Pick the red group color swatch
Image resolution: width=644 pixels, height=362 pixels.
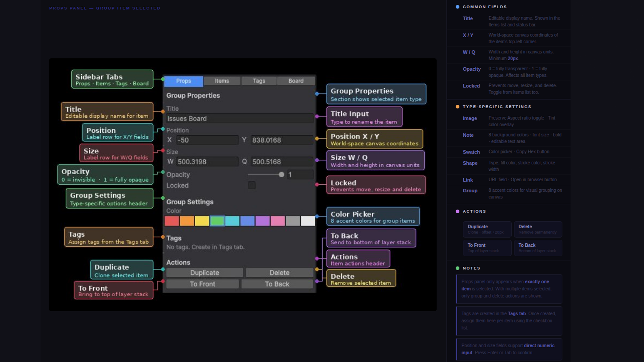[172, 221]
